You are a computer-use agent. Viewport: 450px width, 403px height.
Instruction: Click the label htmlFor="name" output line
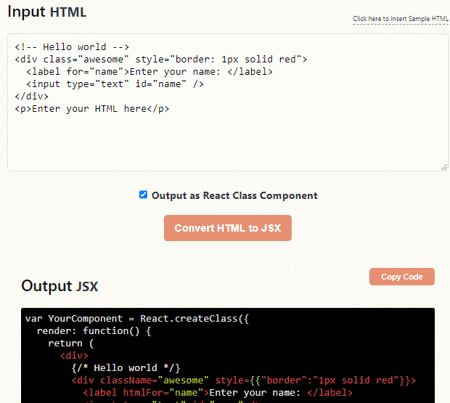(218, 393)
